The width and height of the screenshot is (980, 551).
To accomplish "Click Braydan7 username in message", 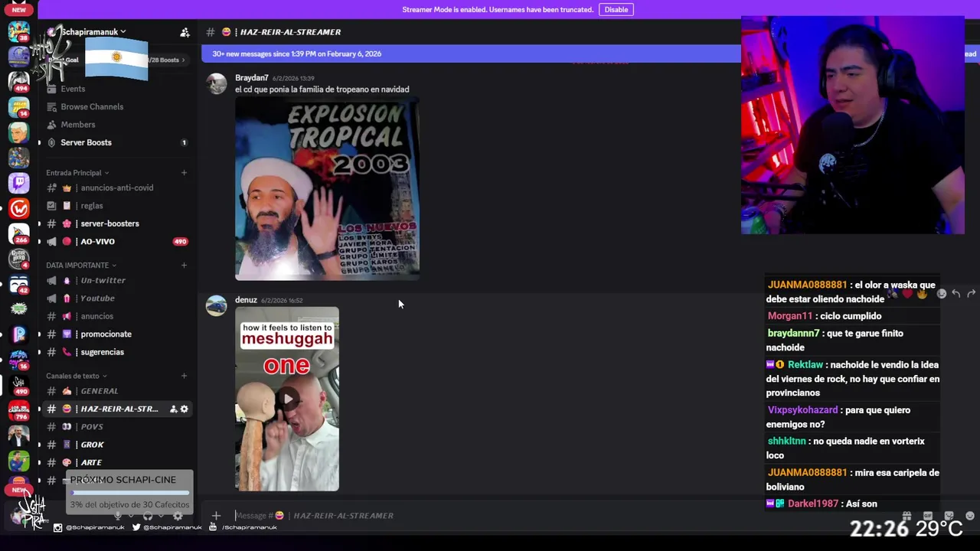I will 251,78.
